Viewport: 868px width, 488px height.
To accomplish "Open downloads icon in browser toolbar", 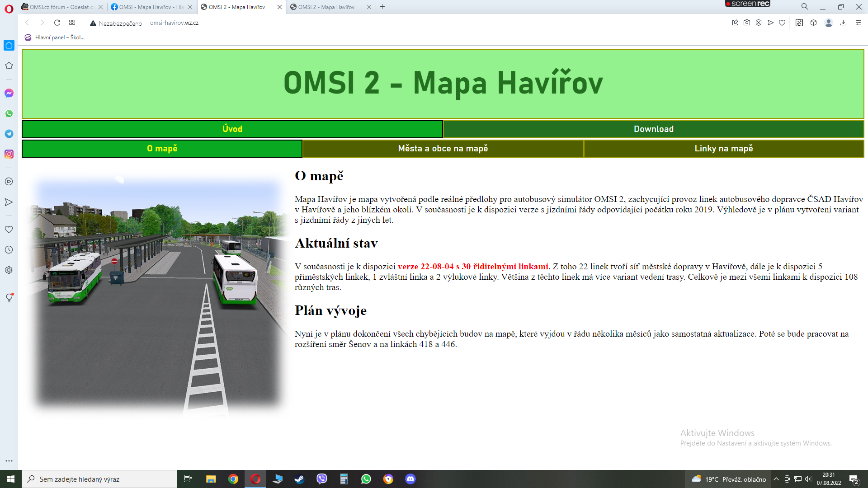I will coord(843,23).
